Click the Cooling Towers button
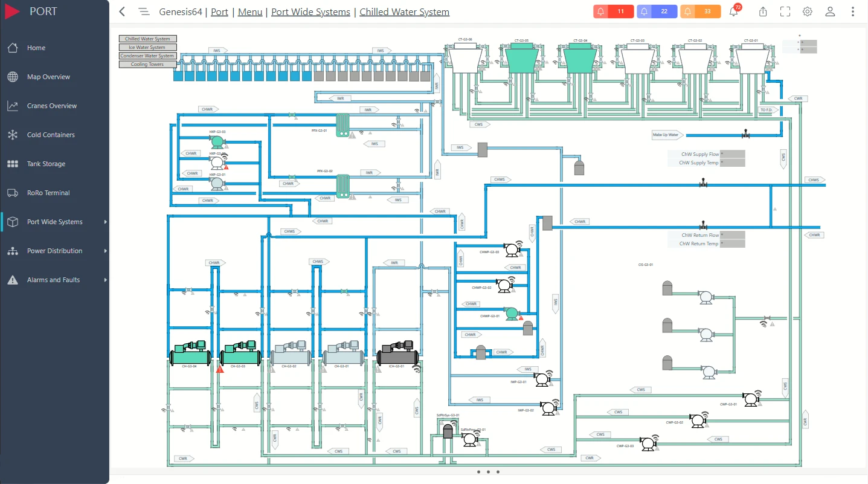This screenshot has height=484, width=868. point(147,64)
